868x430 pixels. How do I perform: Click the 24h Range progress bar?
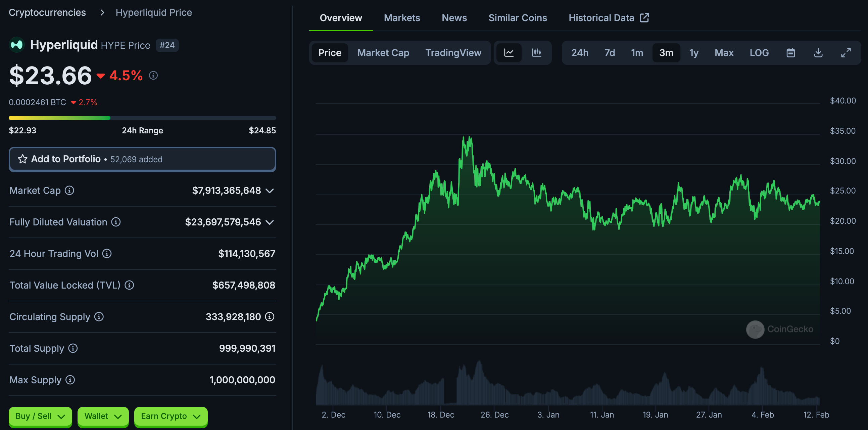(x=142, y=118)
